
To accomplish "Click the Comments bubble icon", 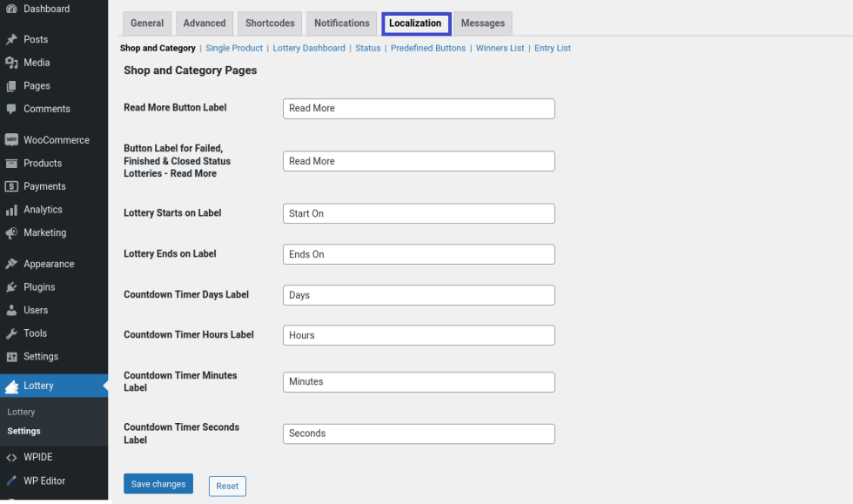I will [11, 109].
